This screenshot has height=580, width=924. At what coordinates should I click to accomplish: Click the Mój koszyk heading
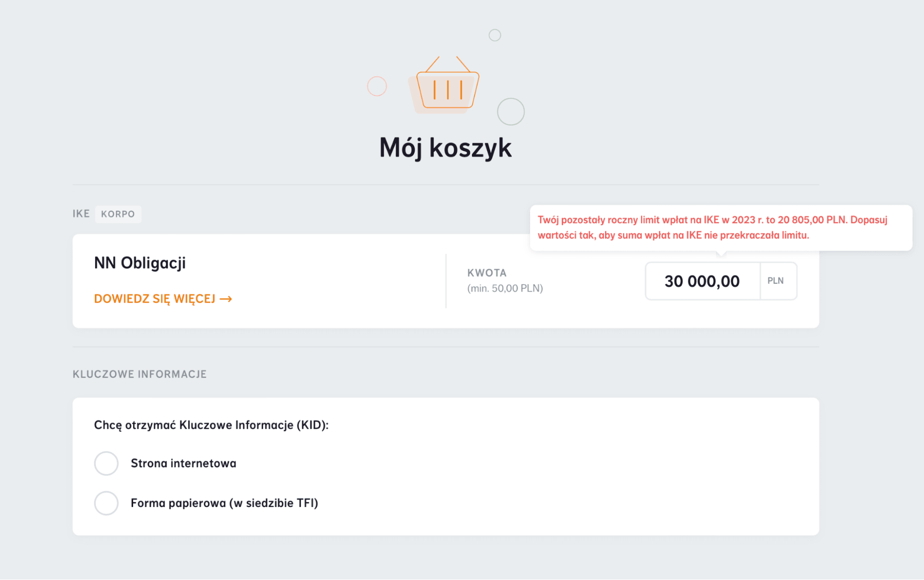click(446, 148)
